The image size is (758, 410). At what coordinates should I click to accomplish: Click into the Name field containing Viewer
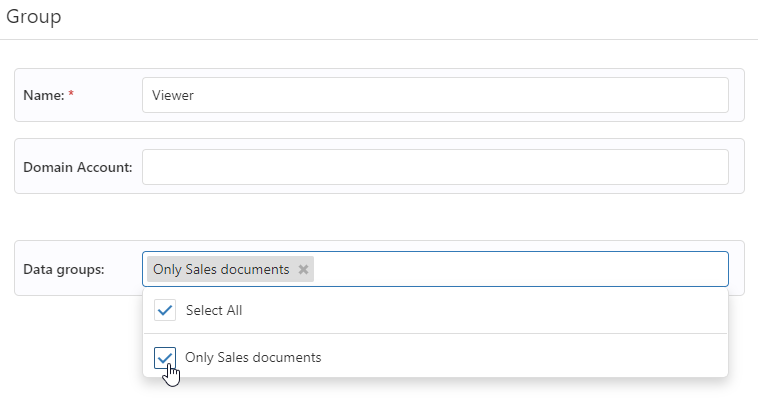[x=435, y=96]
